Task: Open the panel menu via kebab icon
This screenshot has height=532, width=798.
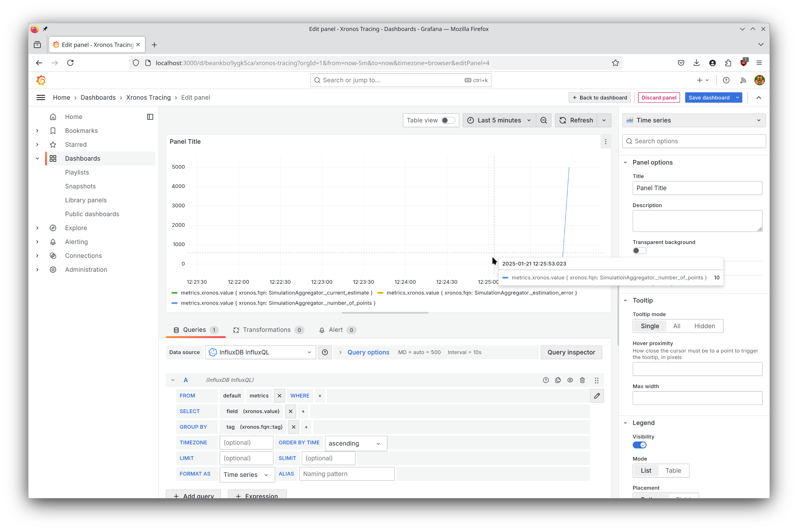Action: (x=606, y=141)
